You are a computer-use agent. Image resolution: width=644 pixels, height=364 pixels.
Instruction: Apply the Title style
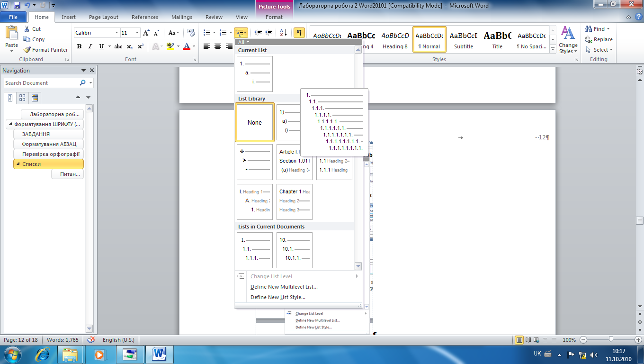[x=497, y=40]
